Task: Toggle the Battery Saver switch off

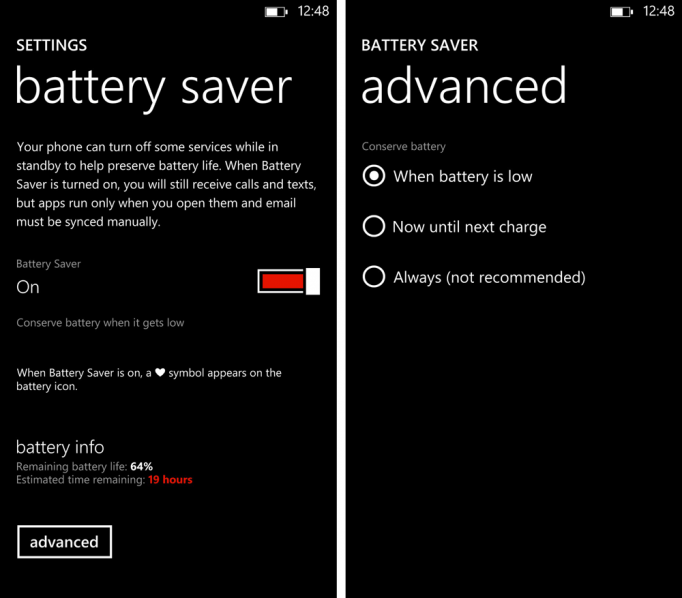Action: pos(289,281)
